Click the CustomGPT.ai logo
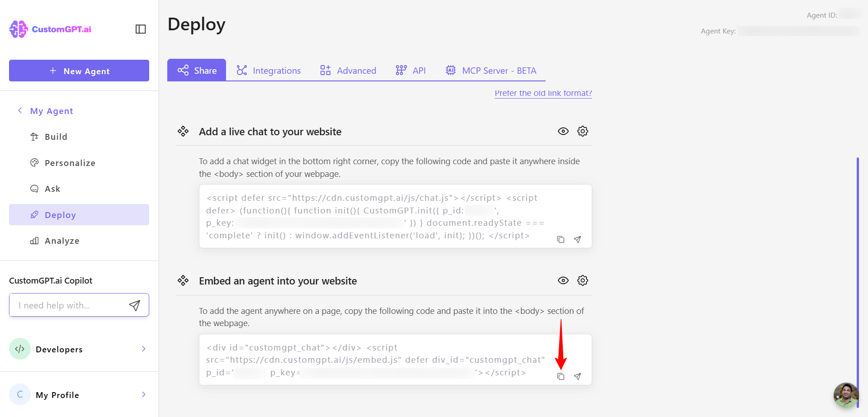The image size is (868, 417). click(x=50, y=29)
